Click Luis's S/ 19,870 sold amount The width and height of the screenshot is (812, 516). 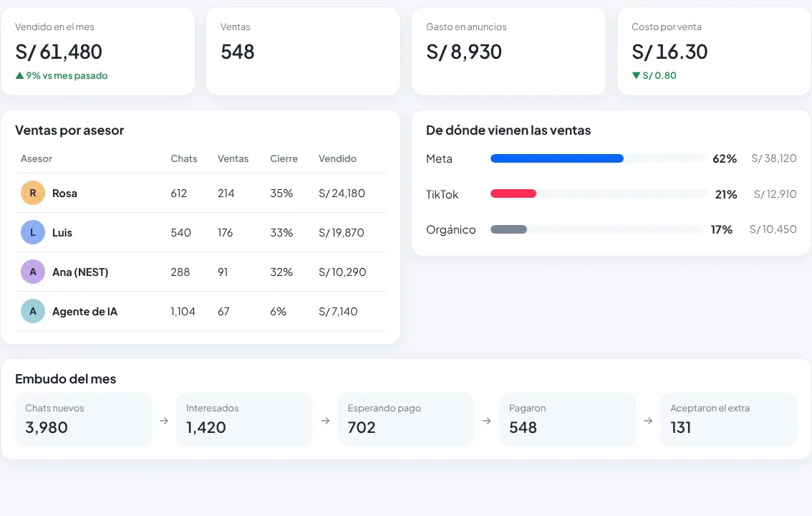[x=342, y=233]
